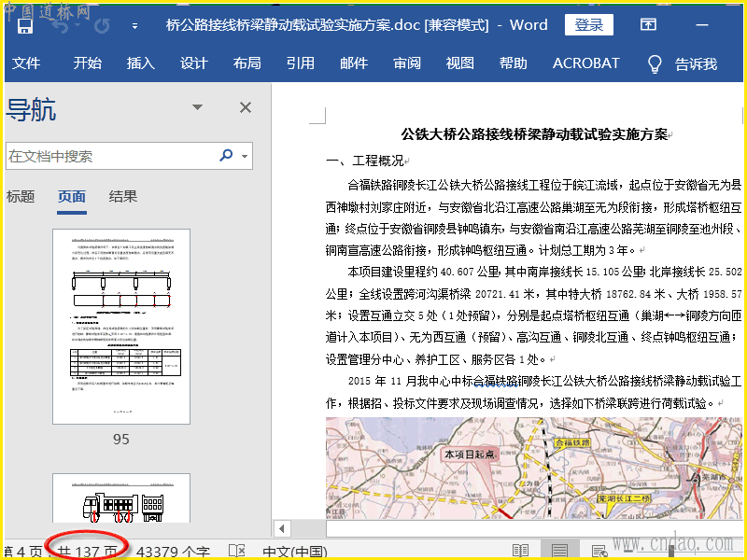Screen dimensions: 747x560
Task: Click the Redo icon in quick access
Action: tap(100, 26)
